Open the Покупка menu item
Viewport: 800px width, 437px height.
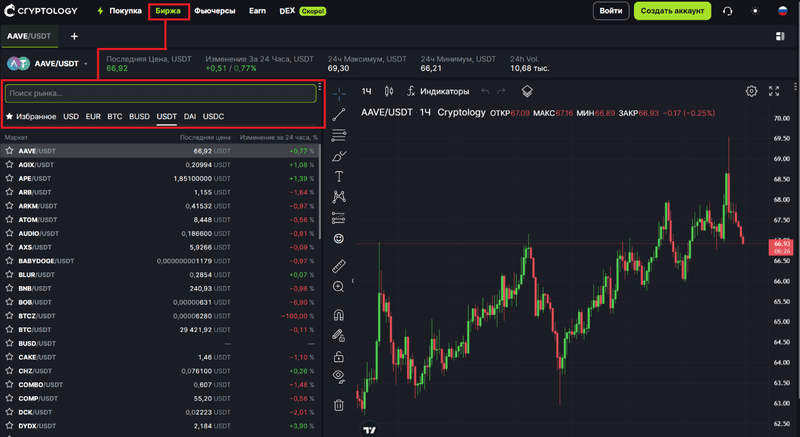pyautogui.click(x=119, y=11)
